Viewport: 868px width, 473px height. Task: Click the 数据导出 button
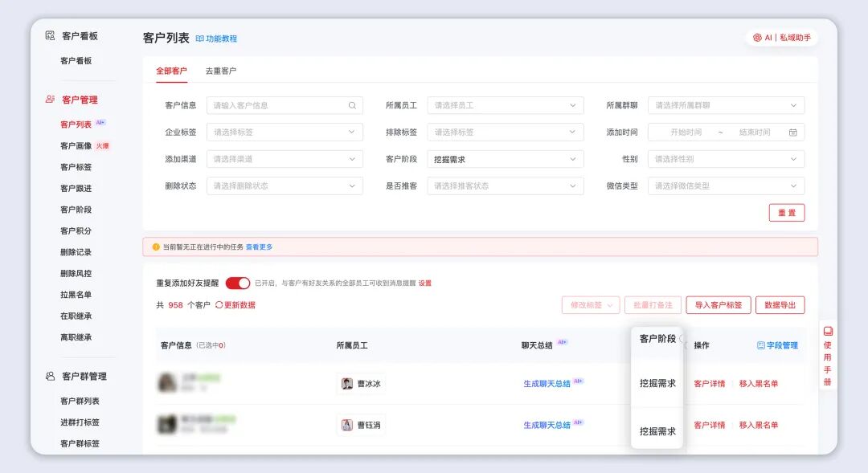tap(780, 305)
